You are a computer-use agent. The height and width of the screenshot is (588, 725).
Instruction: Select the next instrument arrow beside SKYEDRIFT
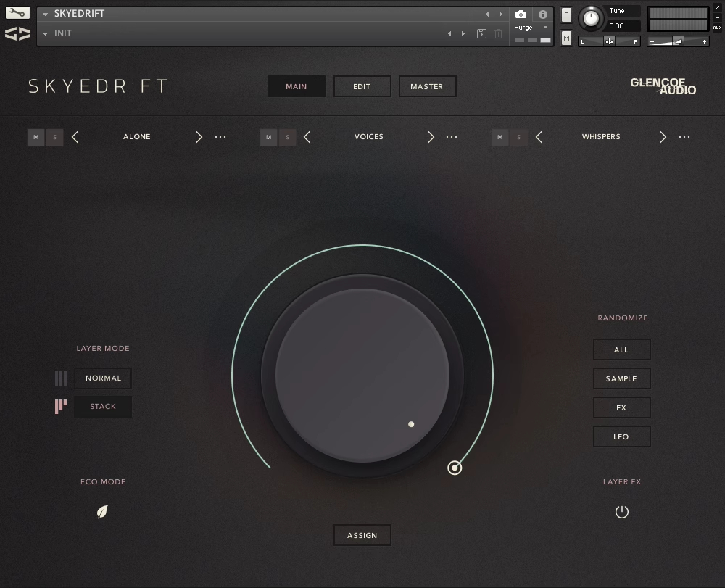[x=501, y=15]
